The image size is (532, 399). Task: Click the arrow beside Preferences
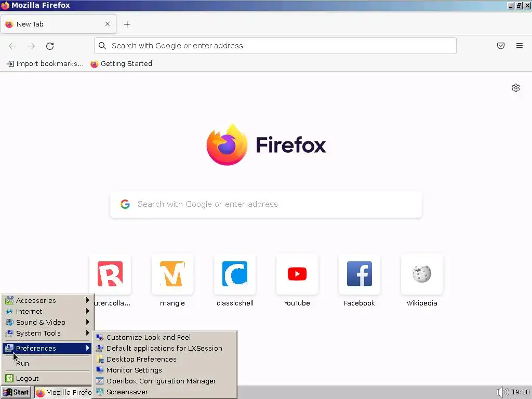pos(87,348)
